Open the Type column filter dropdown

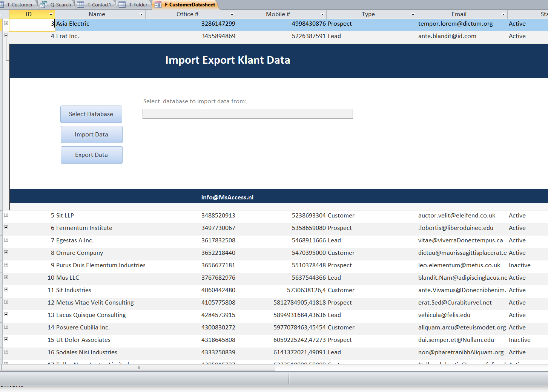(413, 14)
